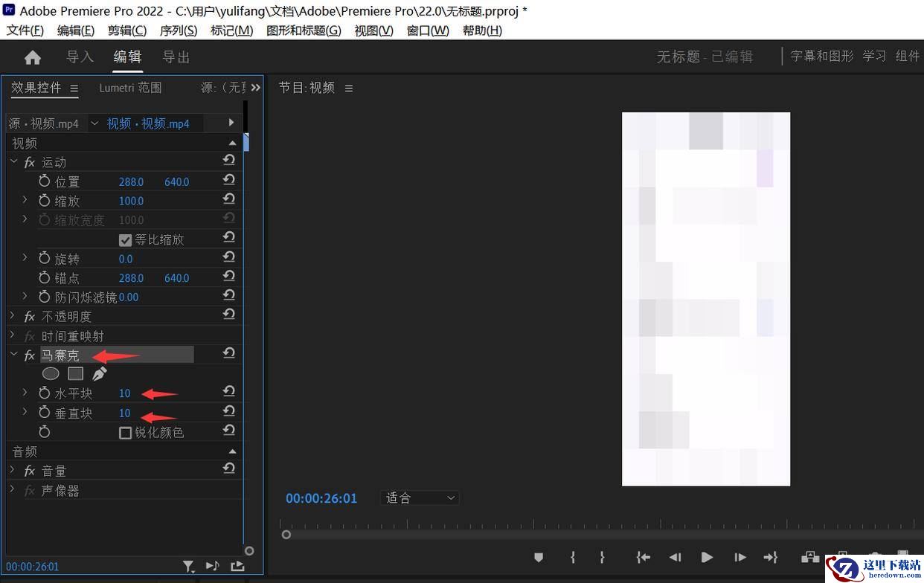Toggle animation stopwatch for 缩放
The width and height of the screenshot is (924, 583).
pyautogui.click(x=45, y=201)
